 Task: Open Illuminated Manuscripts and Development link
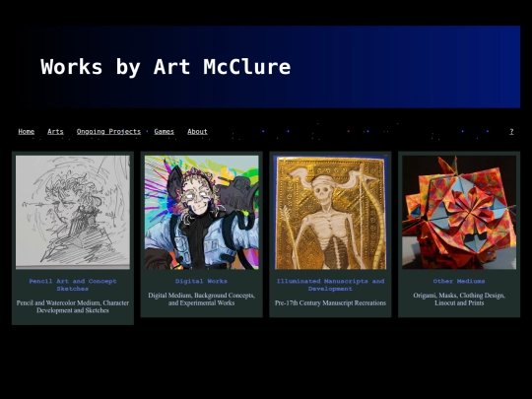click(x=330, y=285)
